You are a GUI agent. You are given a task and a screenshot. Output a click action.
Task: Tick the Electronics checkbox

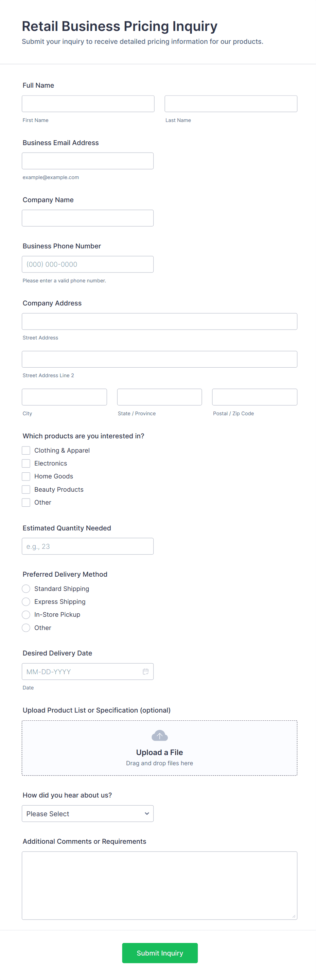[x=26, y=463]
